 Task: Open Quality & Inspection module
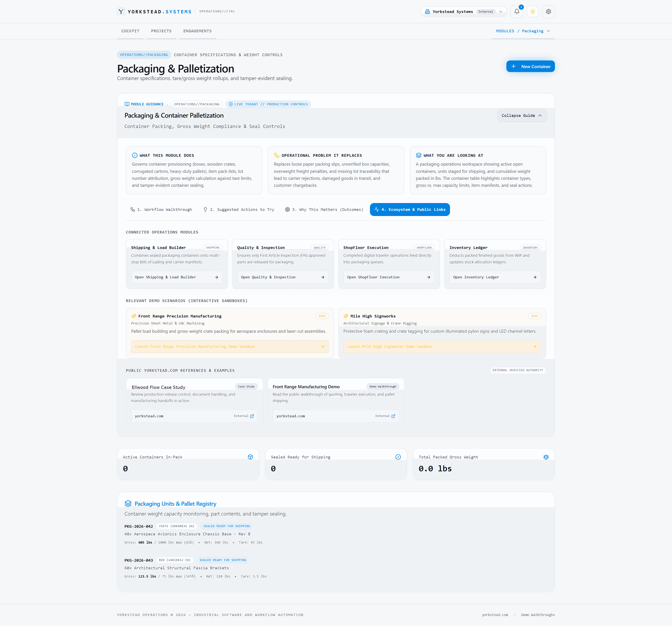tap(283, 277)
